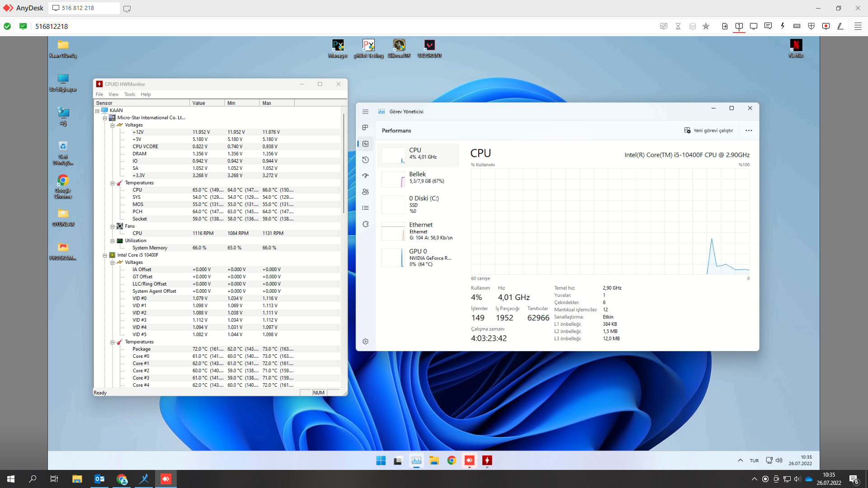The height and width of the screenshot is (488, 868).
Task: Click the HWMonitor vertical scrollbar thumb
Action: coord(344,163)
